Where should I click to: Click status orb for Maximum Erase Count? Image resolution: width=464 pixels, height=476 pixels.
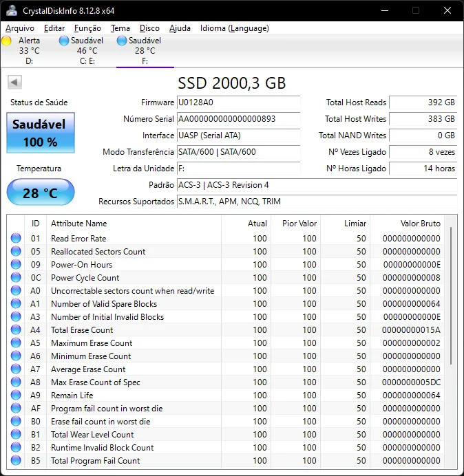point(16,343)
